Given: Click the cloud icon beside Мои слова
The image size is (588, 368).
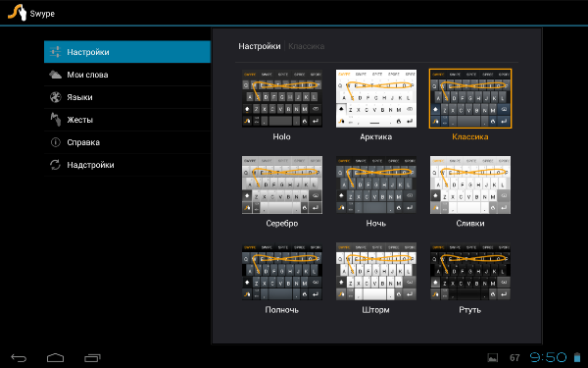Looking at the screenshot, I should click(55, 75).
